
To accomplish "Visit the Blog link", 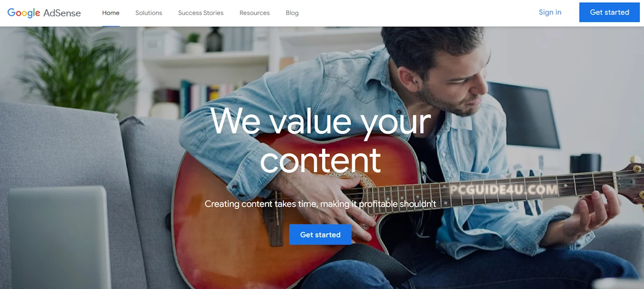I will click(292, 13).
